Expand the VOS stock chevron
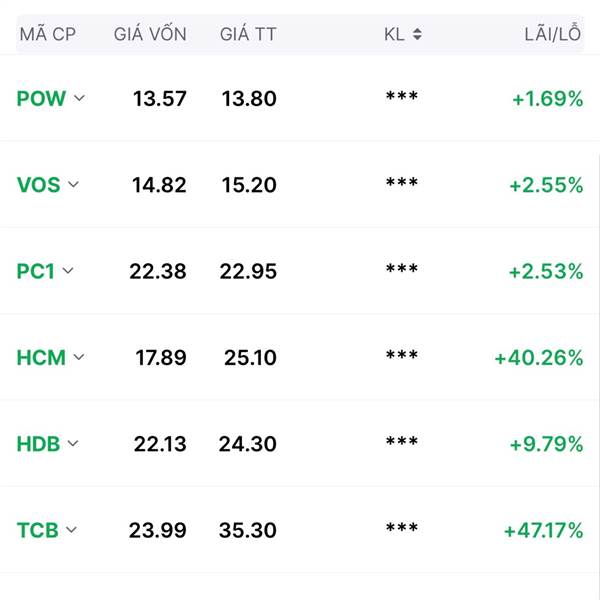The height and width of the screenshot is (600, 600). pyautogui.click(x=73, y=184)
